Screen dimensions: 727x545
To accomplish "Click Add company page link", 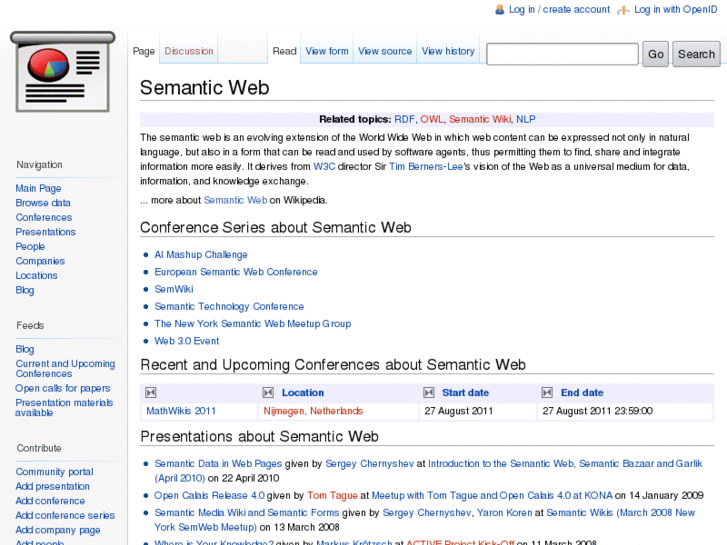I will pos(58,530).
